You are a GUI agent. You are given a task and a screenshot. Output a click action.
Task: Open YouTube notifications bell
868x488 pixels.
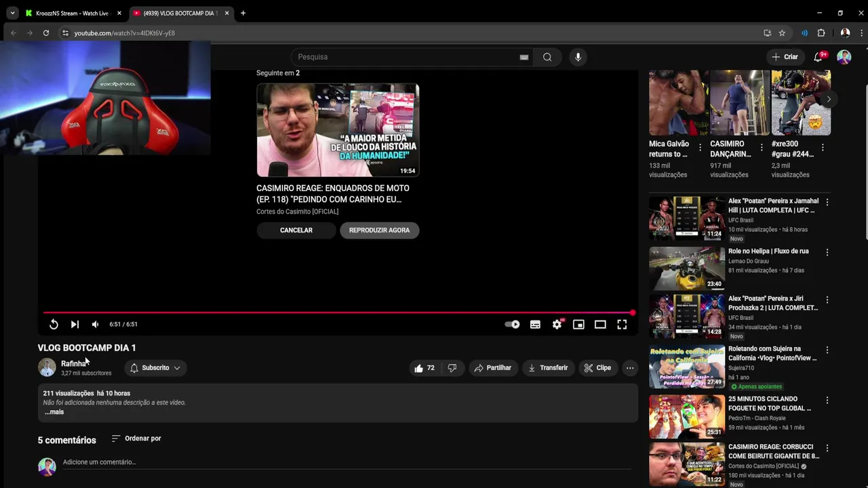point(818,57)
